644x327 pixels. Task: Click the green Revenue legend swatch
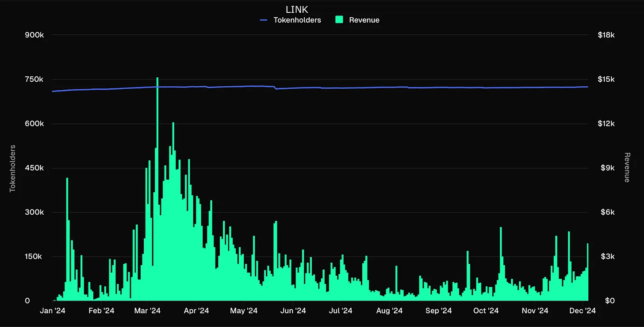coord(339,20)
